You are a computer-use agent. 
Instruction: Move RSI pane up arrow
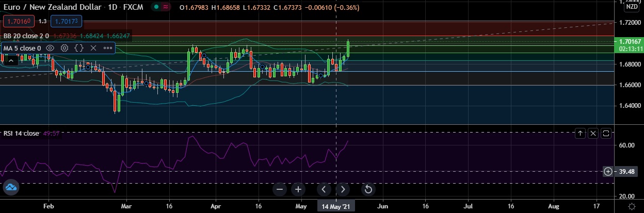[x=580, y=134]
